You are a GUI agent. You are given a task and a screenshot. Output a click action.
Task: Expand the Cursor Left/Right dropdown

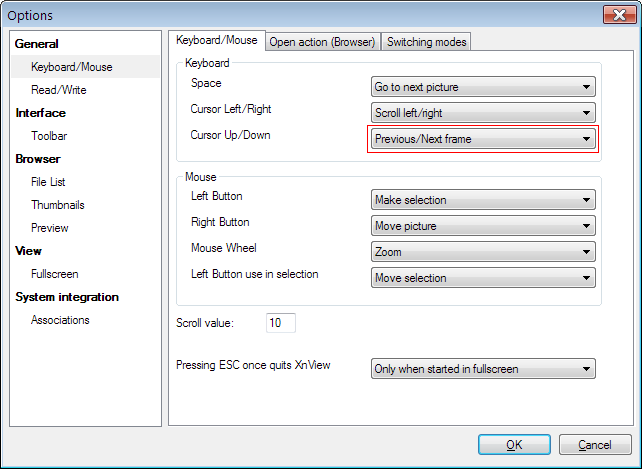pos(483,113)
